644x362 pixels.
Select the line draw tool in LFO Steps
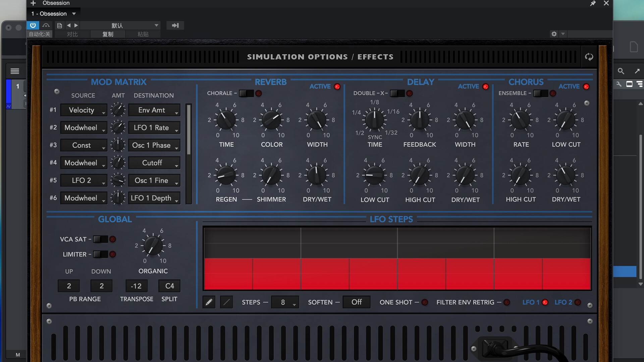click(x=226, y=302)
